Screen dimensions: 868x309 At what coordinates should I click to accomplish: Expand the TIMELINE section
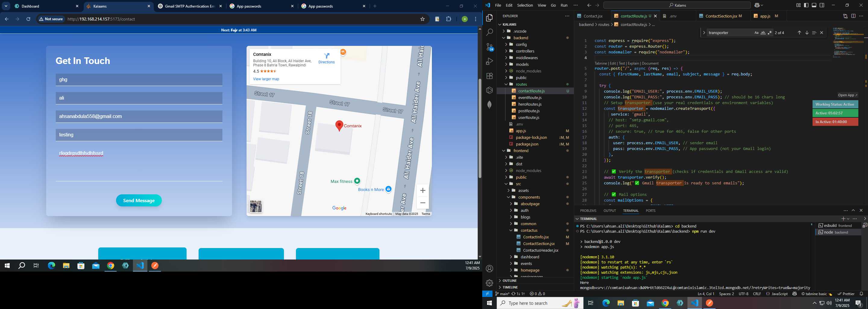[x=535, y=287]
